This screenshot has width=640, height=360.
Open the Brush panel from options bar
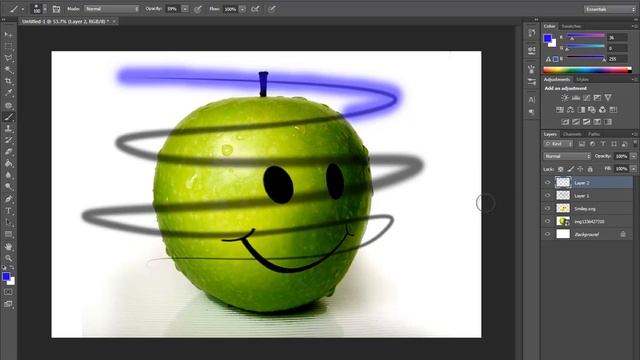[x=56, y=9]
